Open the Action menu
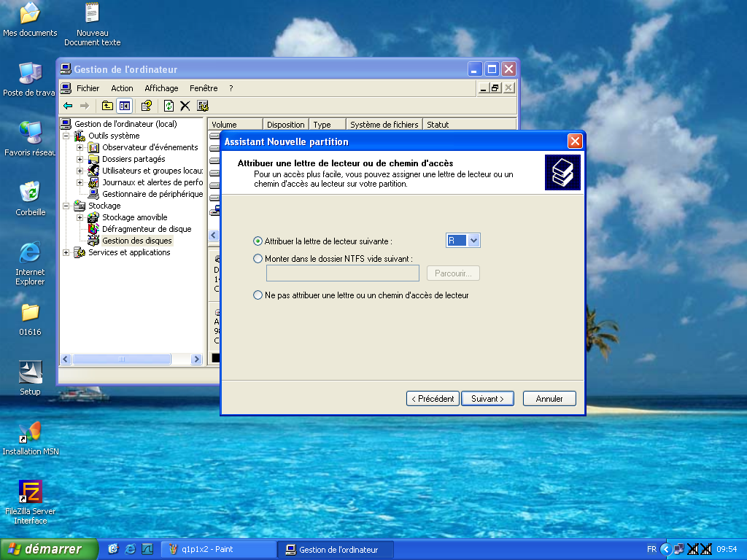 (x=122, y=87)
